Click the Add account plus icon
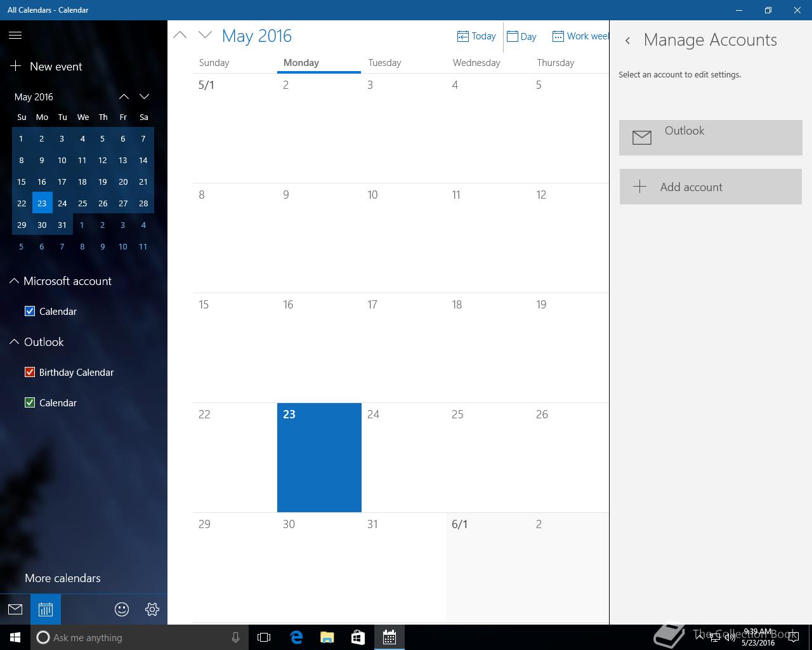Image resolution: width=812 pixels, height=650 pixels. coord(640,187)
